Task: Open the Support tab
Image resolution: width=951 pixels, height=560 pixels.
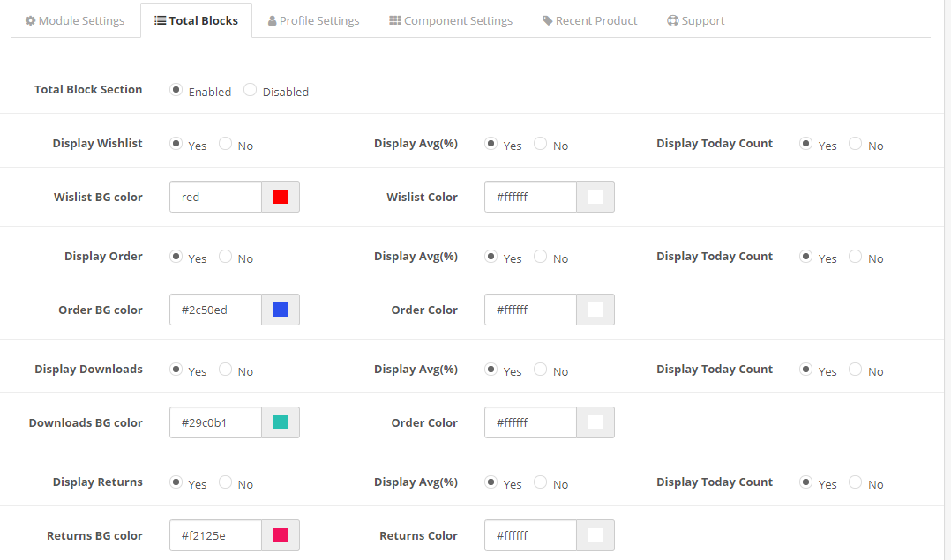Action: tap(696, 20)
